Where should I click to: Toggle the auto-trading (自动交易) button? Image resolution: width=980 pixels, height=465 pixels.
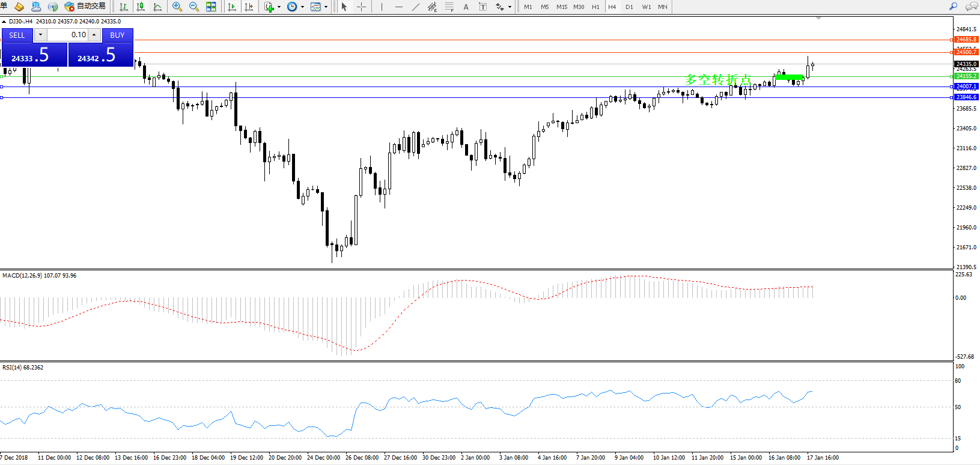point(85,7)
